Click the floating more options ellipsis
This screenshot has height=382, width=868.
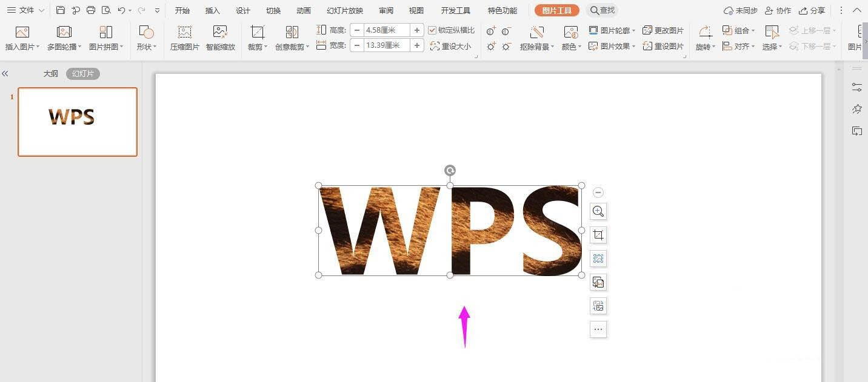(x=598, y=329)
